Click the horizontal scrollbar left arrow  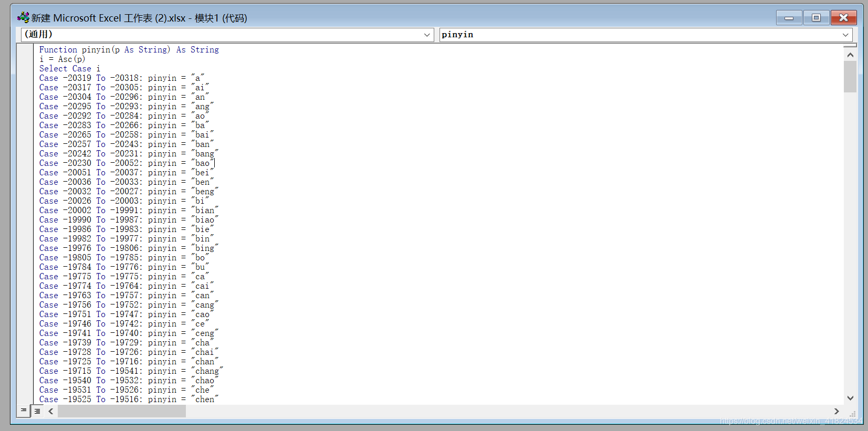click(51, 411)
